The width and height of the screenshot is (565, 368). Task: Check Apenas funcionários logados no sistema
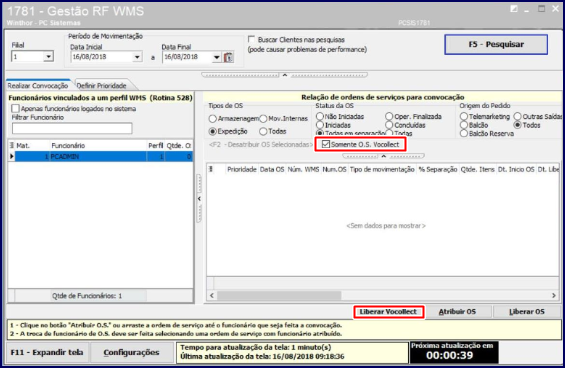pos(15,108)
